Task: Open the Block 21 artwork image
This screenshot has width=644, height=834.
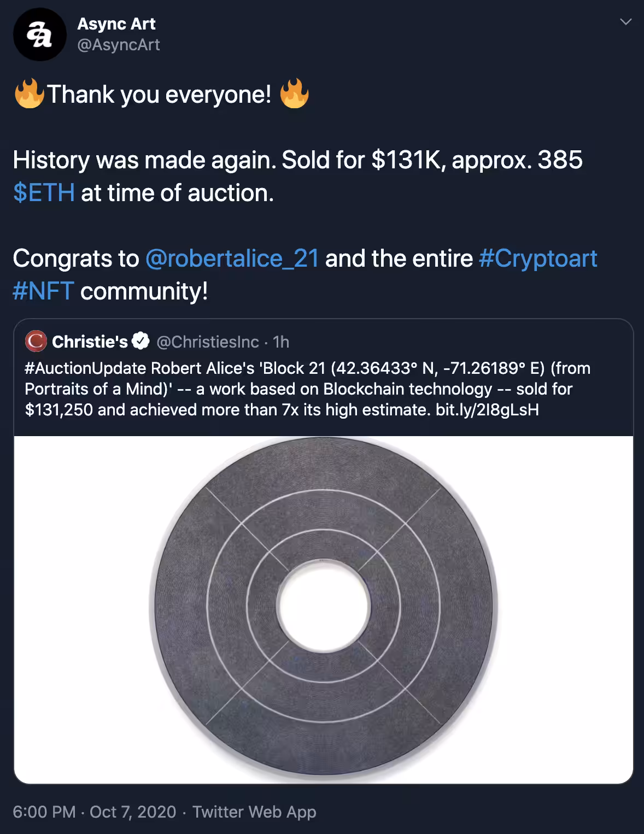Action: (324, 609)
